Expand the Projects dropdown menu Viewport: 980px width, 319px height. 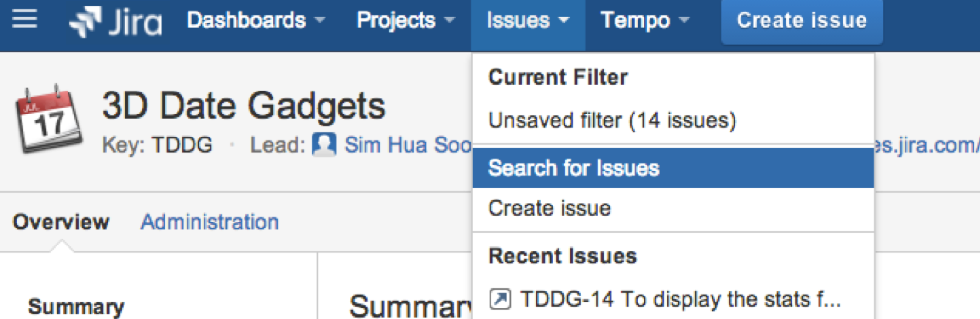[x=405, y=20]
